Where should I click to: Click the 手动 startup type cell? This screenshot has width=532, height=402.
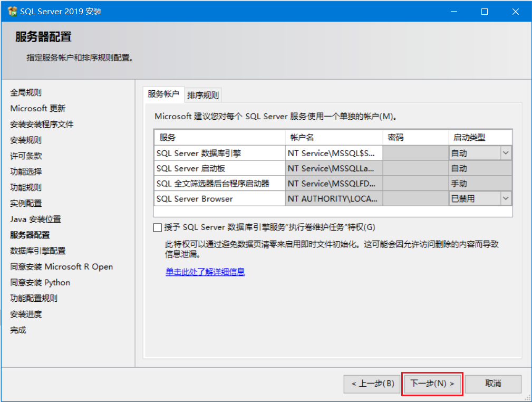pos(480,184)
